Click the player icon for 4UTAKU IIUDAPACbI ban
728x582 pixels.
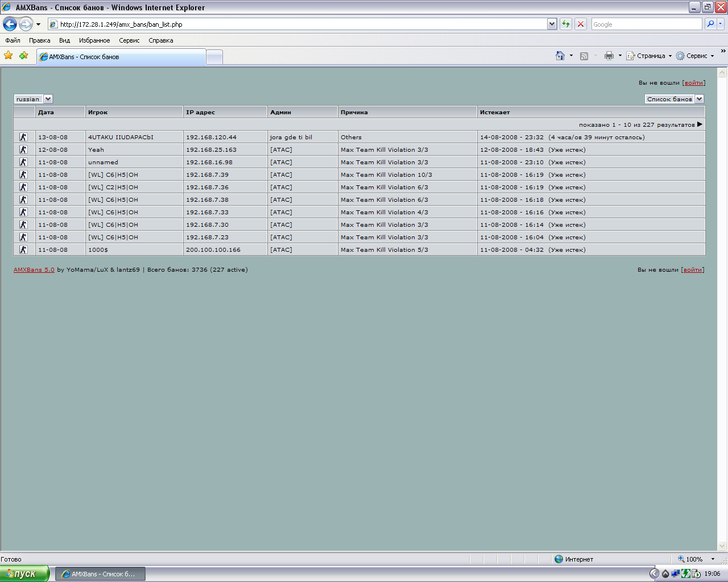click(23, 137)
